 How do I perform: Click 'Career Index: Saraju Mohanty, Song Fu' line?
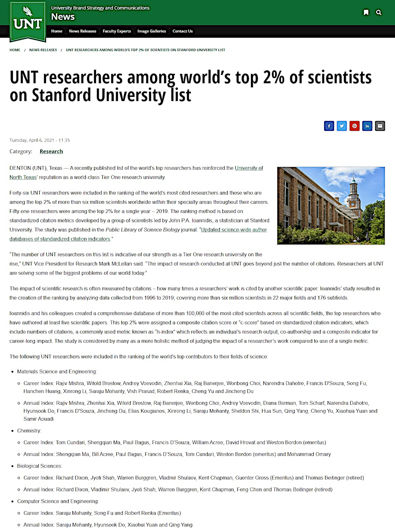click(102, 513)
